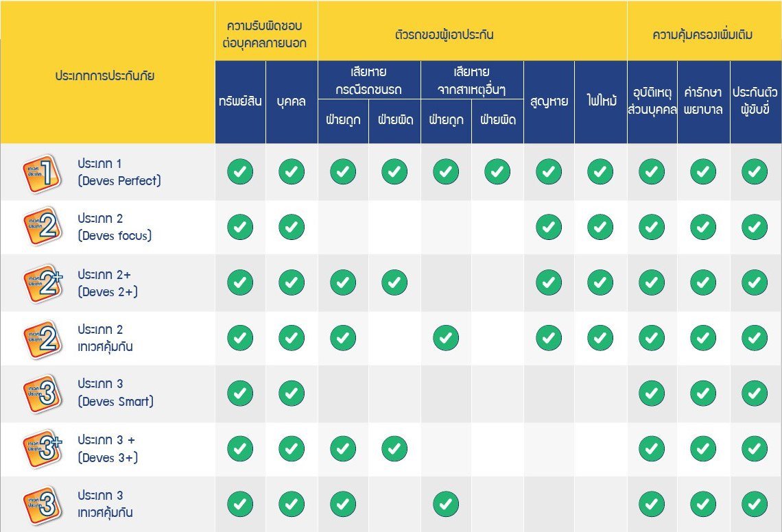Click badge icon for ประเภท 2 เทเวศคุ้มกัน
The height and width of the screenshot is (532, 782).
click(40, 338)
